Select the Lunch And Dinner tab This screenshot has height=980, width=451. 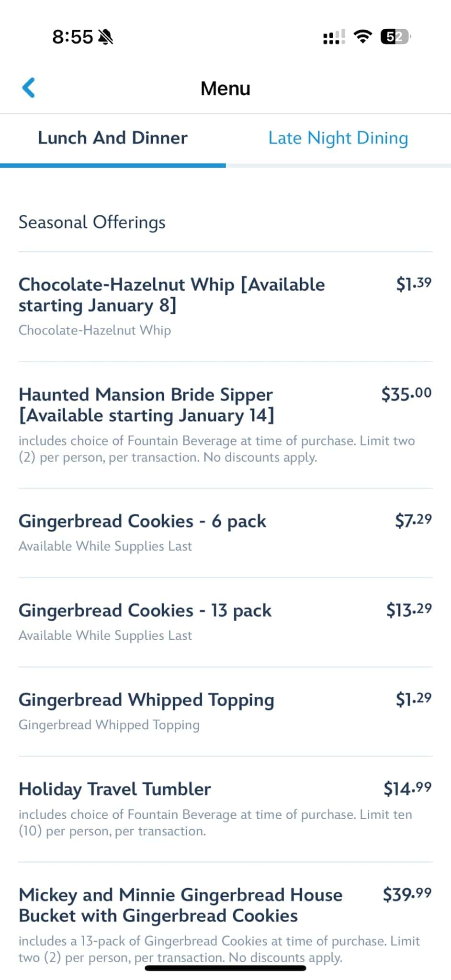tap(113, 138)
